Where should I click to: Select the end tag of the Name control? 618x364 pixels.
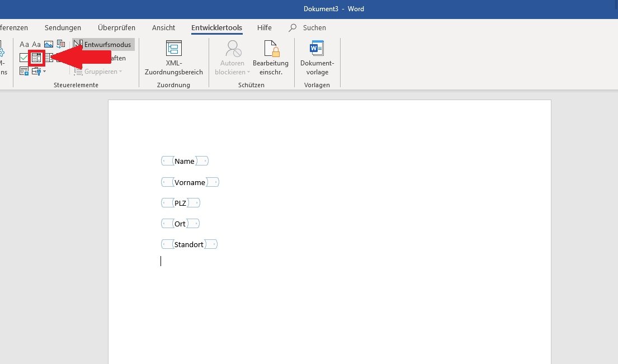click(x=202, y=160)
